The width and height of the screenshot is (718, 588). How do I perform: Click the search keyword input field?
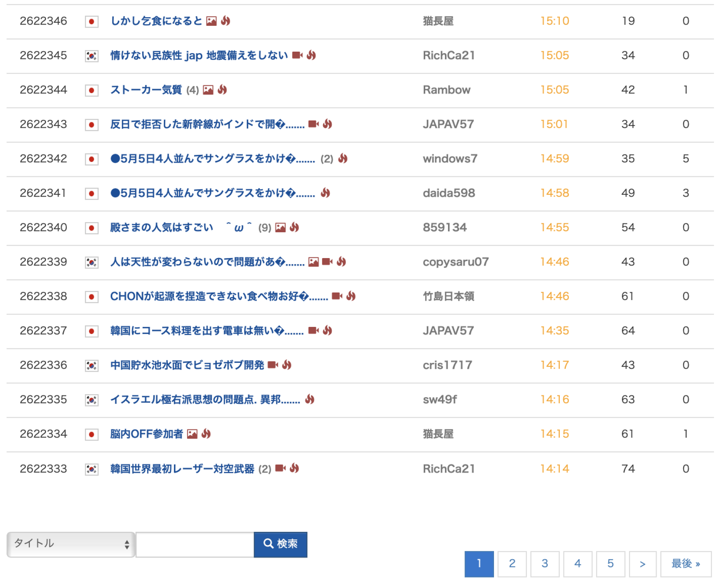[x=195, y=545]
